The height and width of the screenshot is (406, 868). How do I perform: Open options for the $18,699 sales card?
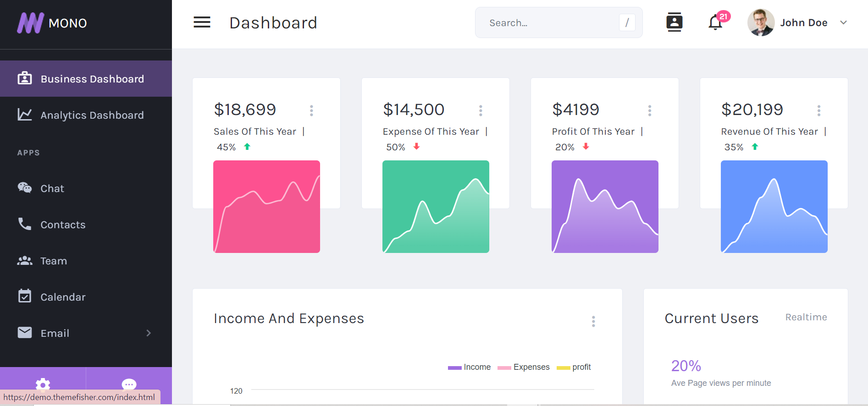311,110
